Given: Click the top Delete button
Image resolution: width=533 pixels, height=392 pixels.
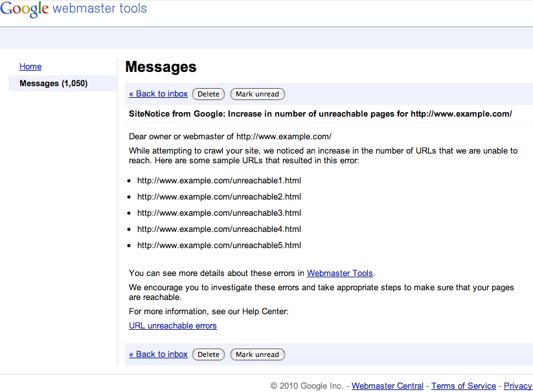Looking at the screenshot, I should tap(209, 94).
